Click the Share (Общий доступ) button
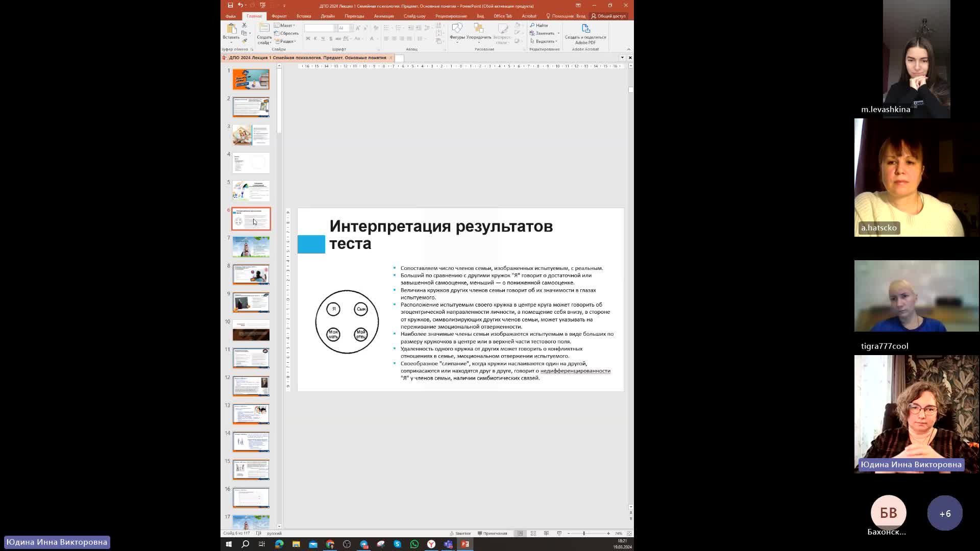Viewport: 980px width, 551px height. click(x=608, y=16)
